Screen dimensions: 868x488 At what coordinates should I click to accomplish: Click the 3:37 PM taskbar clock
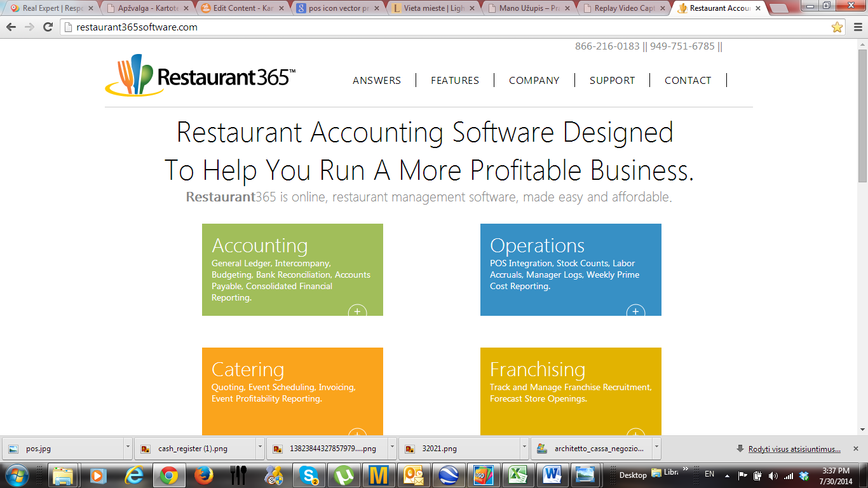tap(836, 475)
